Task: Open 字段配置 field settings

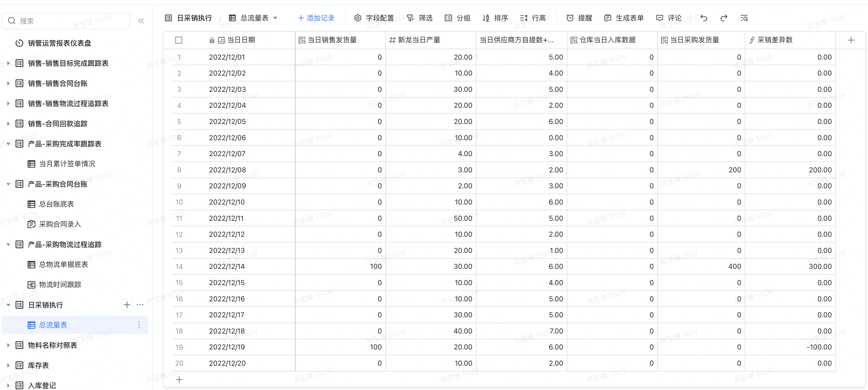Action: [374, 18]
